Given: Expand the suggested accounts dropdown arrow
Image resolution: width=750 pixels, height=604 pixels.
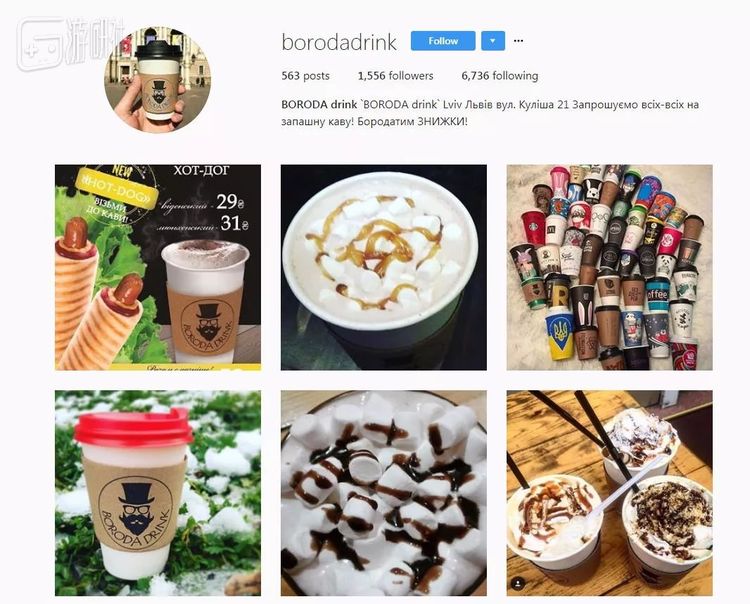Looking at the screenshot, I should [493, 41].
